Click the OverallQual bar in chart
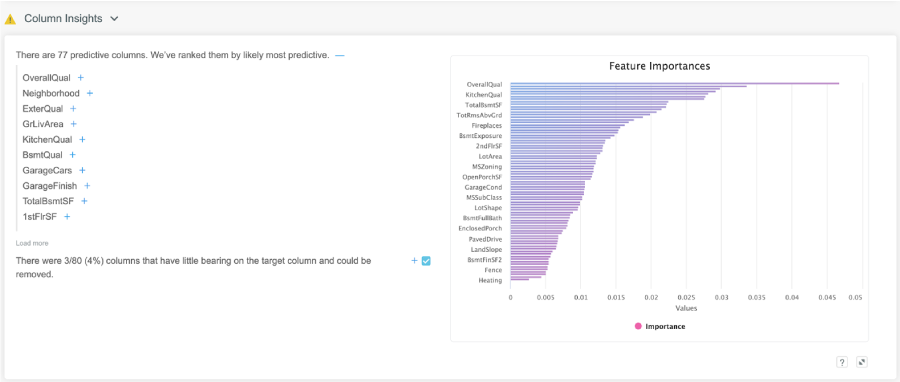The height and width of the screenshot is (382, 900). [674, 83]
